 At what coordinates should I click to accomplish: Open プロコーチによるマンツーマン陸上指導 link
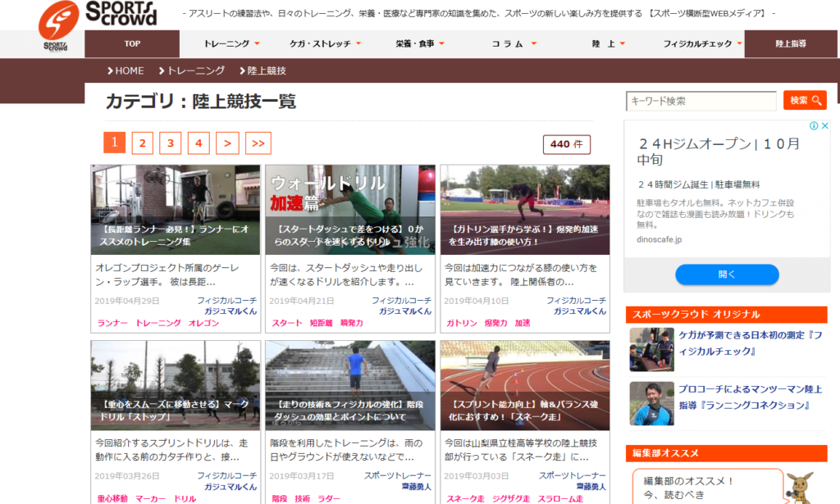click(750, 397)
